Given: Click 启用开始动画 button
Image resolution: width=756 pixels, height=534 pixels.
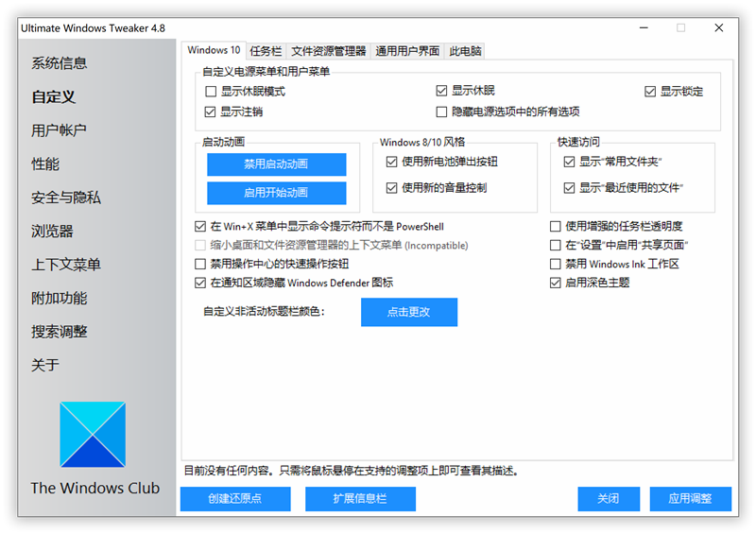Looking at the screenshot, I should click(276, 193).
